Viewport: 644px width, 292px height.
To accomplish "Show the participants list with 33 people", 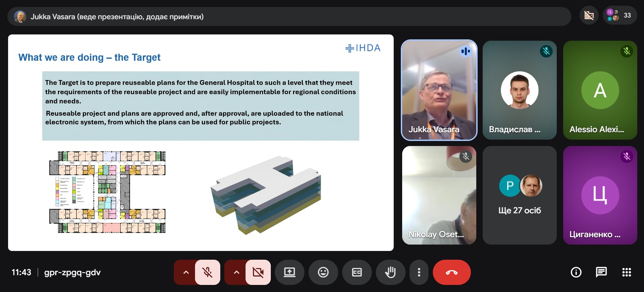I will click(620, 15).
